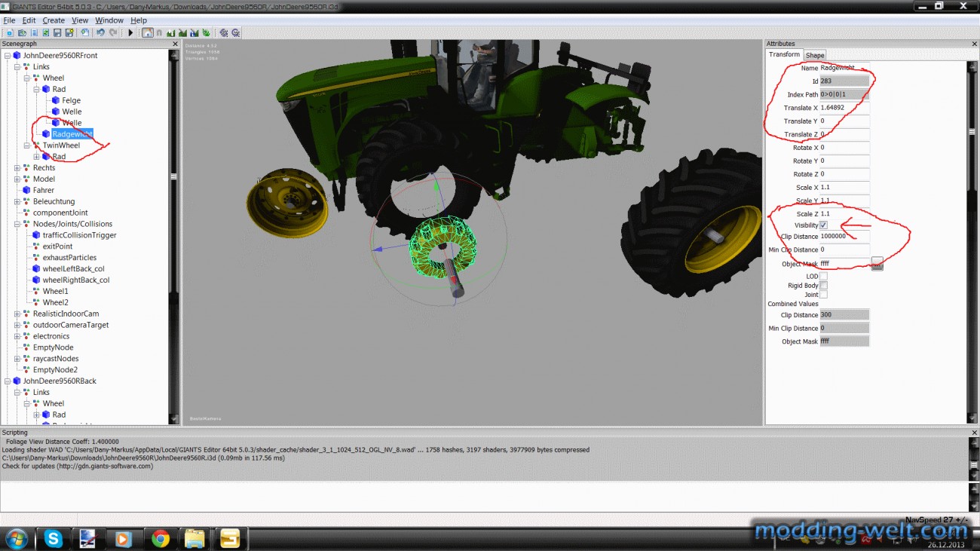Screen dimensions: 980x551
Task: Expand the raycastNodes tree node
Action: point(17,359)
